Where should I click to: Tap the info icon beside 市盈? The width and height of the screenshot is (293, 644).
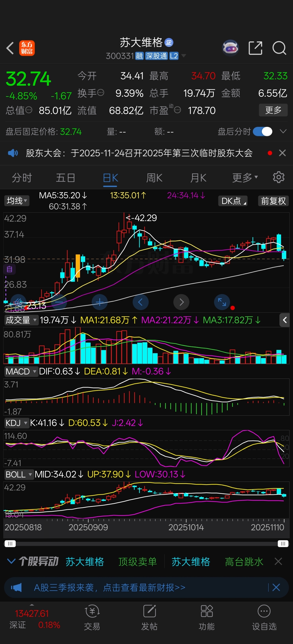[177, 110]
